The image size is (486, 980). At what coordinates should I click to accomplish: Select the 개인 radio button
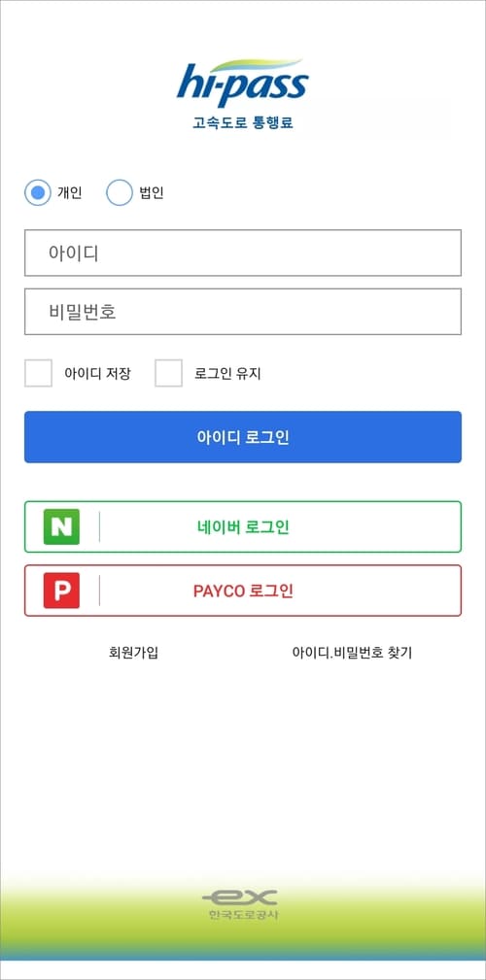(x=38, y=192)
